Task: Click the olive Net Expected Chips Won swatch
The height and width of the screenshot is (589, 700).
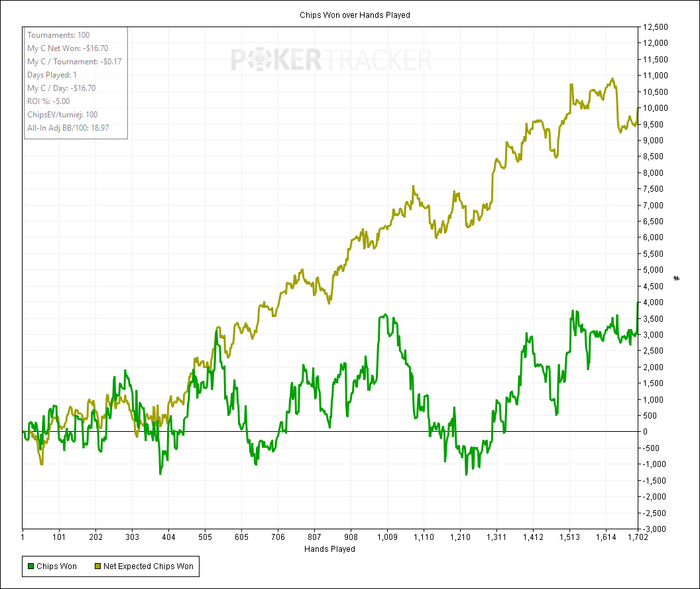Action: click(x=98, y=566)
